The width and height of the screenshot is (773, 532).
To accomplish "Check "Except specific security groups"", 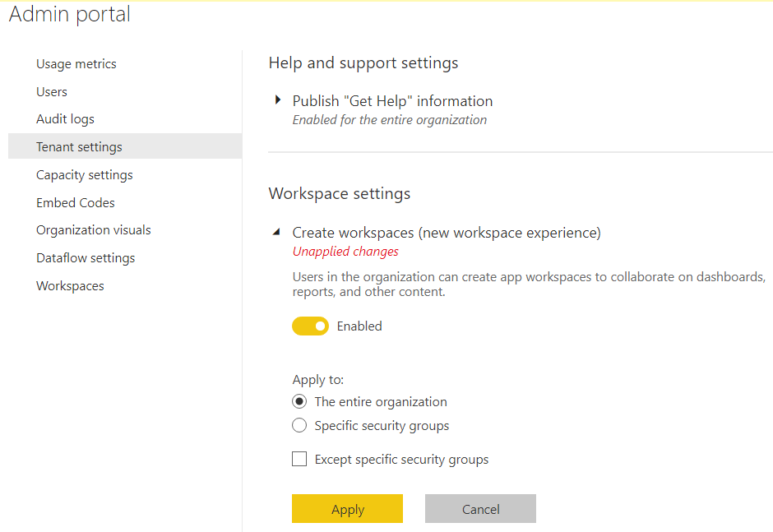I will tap(299, 459).
